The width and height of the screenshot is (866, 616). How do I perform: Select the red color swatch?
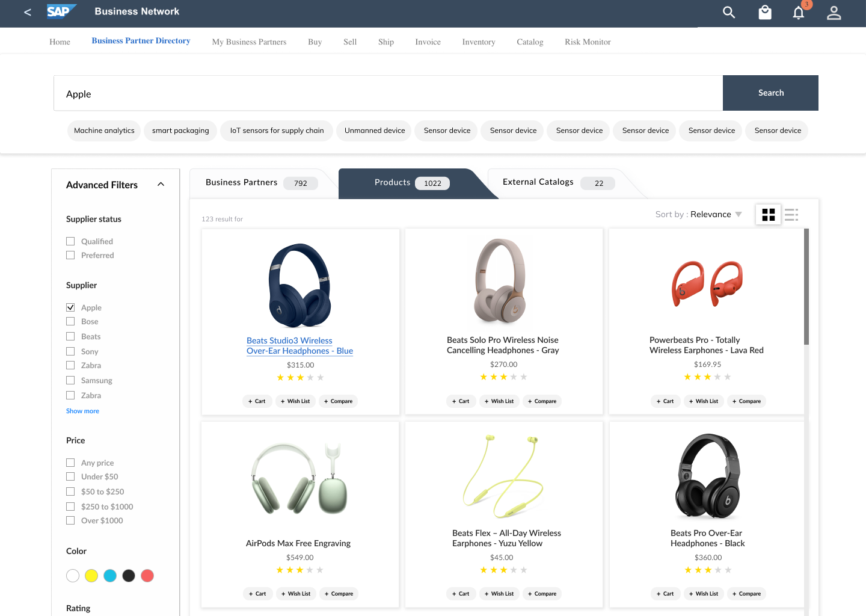click(147, 576)
